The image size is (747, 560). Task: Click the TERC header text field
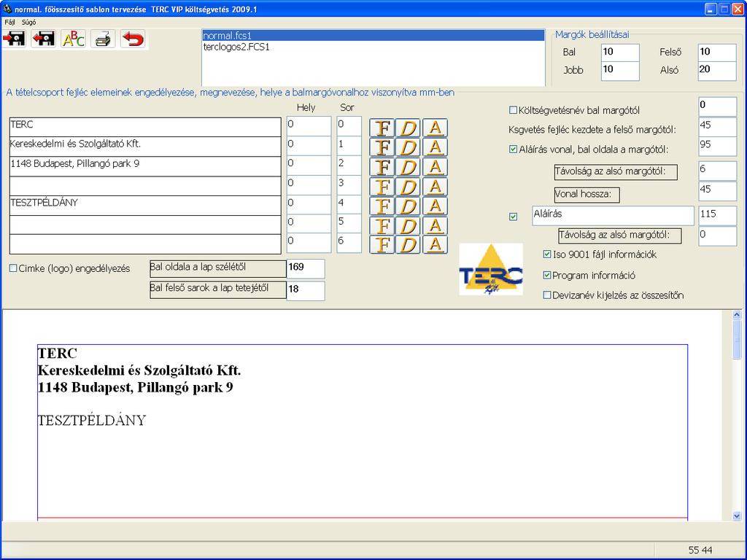coord(145,127)
